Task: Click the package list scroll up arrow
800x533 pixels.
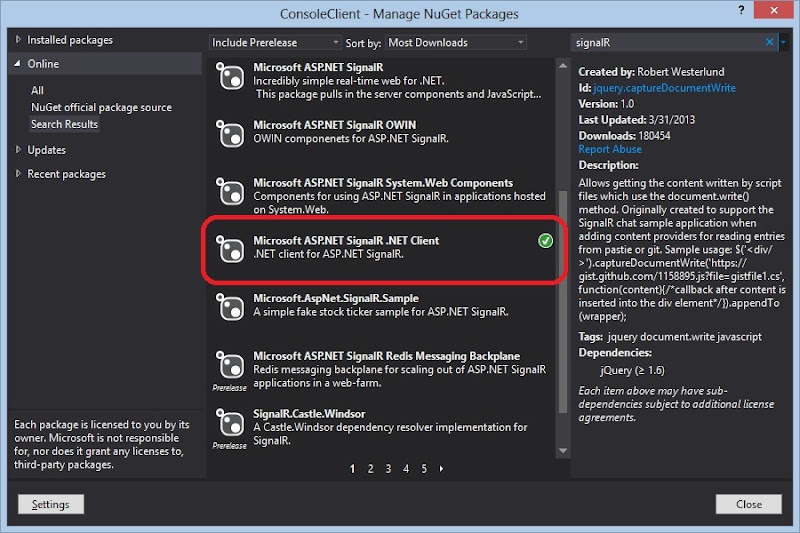Action: [x=563, y=65]
